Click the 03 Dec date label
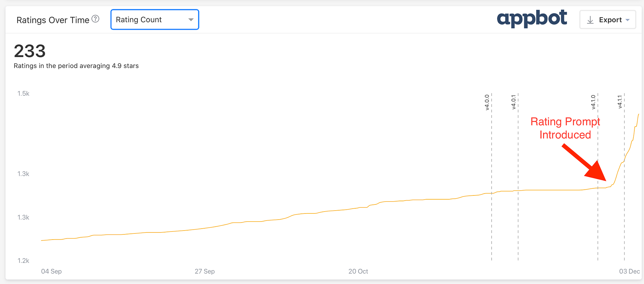Screen dimensions: 644x284 pyautogui.click(x=629, y=271)
